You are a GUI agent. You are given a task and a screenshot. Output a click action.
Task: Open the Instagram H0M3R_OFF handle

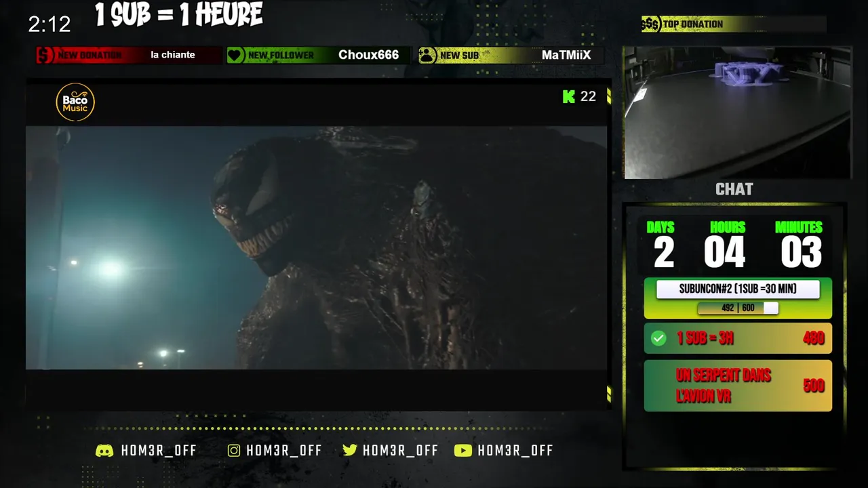(283, 451)
